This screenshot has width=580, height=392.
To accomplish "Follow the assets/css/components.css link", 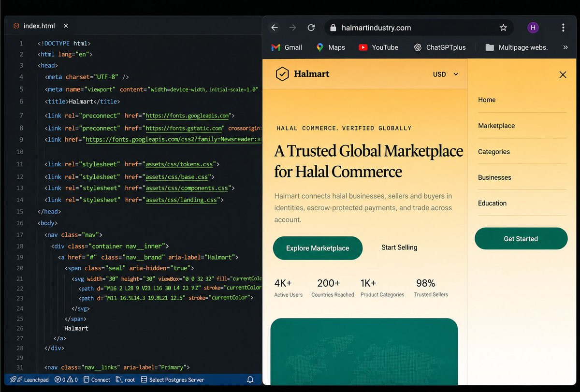I will [188, 188].
